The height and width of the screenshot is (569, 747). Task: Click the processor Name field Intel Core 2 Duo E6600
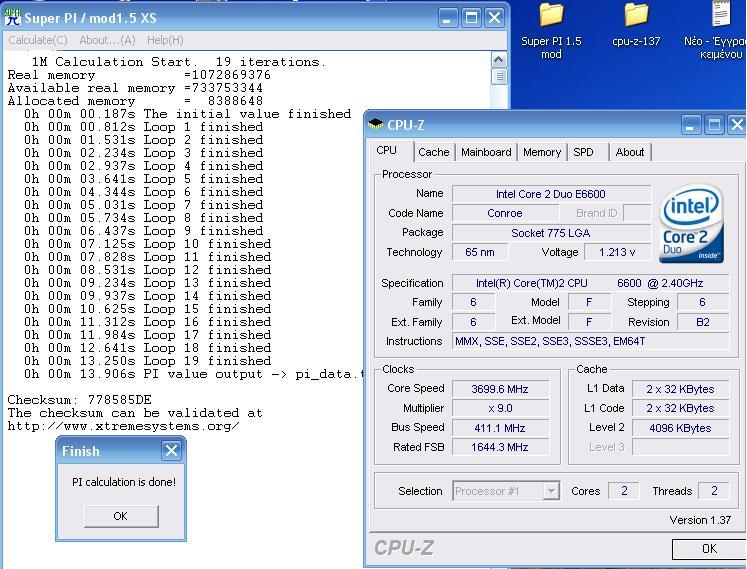pyautogui.click(x=551, y=194)
